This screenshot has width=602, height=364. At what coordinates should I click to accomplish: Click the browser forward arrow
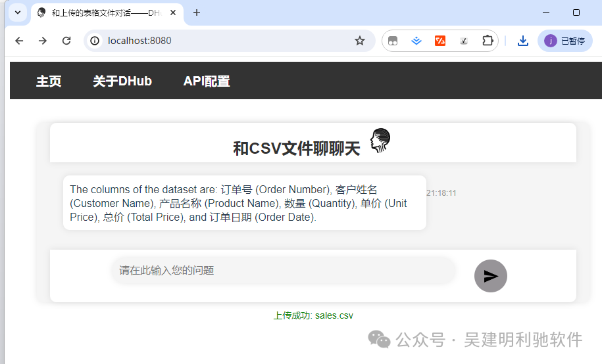(x=43, y=41)
